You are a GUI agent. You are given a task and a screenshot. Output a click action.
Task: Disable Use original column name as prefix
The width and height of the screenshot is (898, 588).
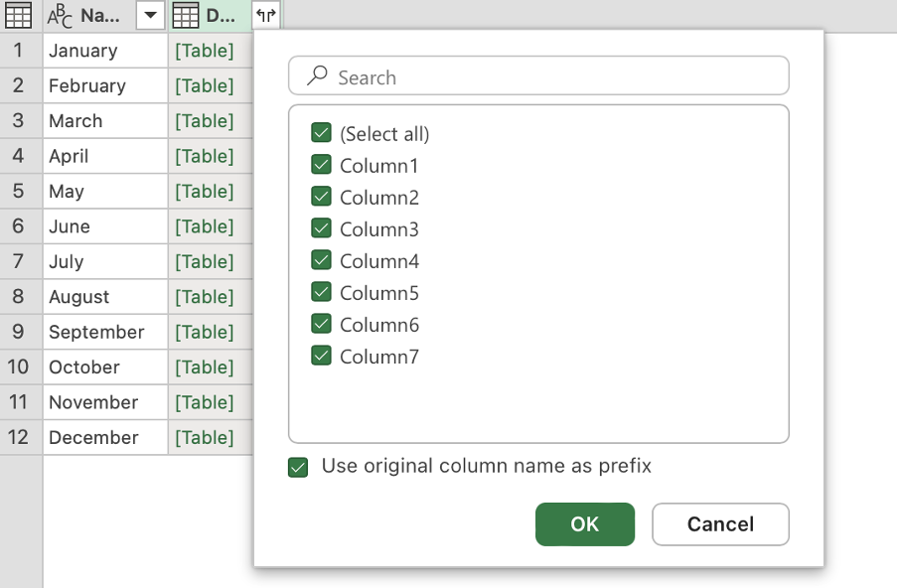pyautogui.click(x=297, y=467)
